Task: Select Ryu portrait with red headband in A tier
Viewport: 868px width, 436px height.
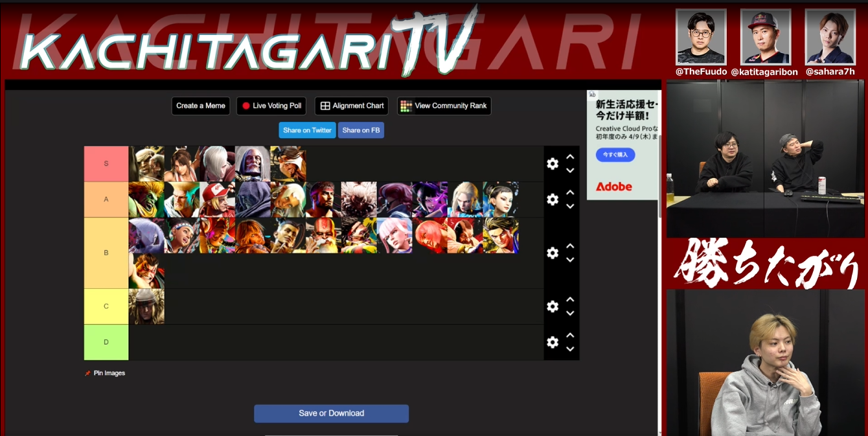Action: (x=323, y=200)
